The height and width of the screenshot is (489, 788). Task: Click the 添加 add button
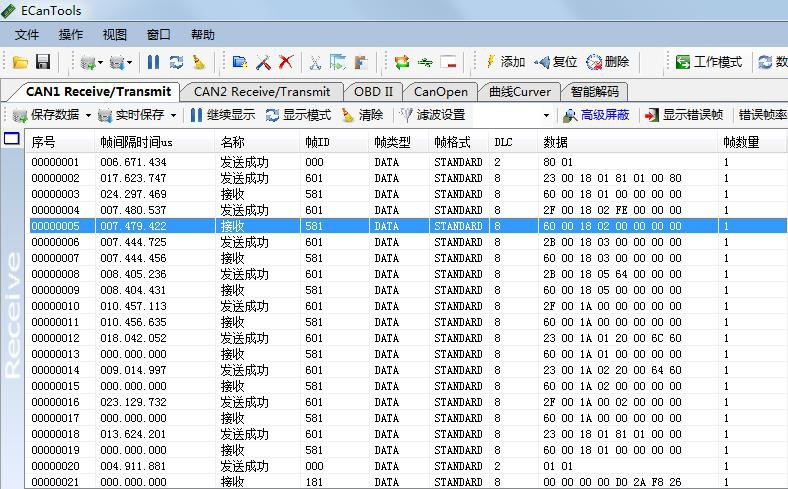click(x=505, y=62)
